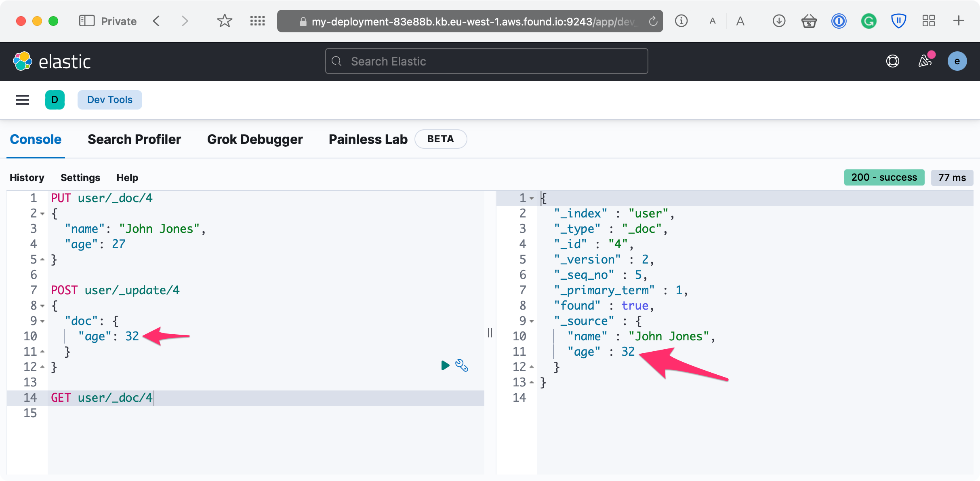Open the help lifebuoy icon in header
Image resolution: width=980 pixels, height=481 pixels.
click(892, 61)
